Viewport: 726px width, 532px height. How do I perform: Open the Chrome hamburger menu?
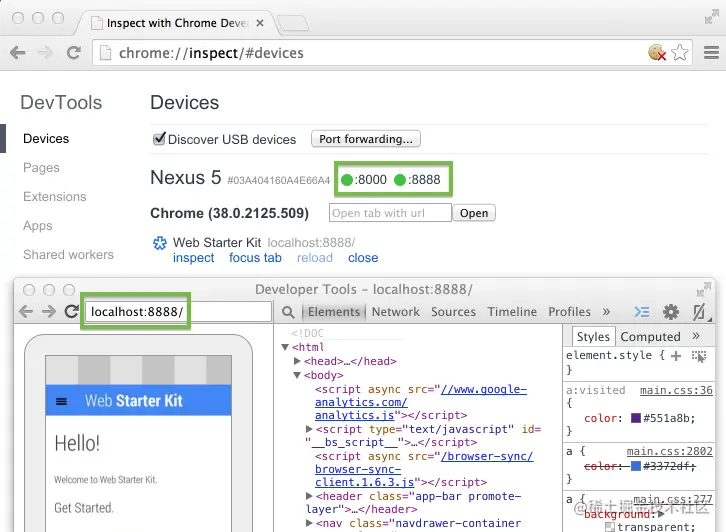pos(711,52)
